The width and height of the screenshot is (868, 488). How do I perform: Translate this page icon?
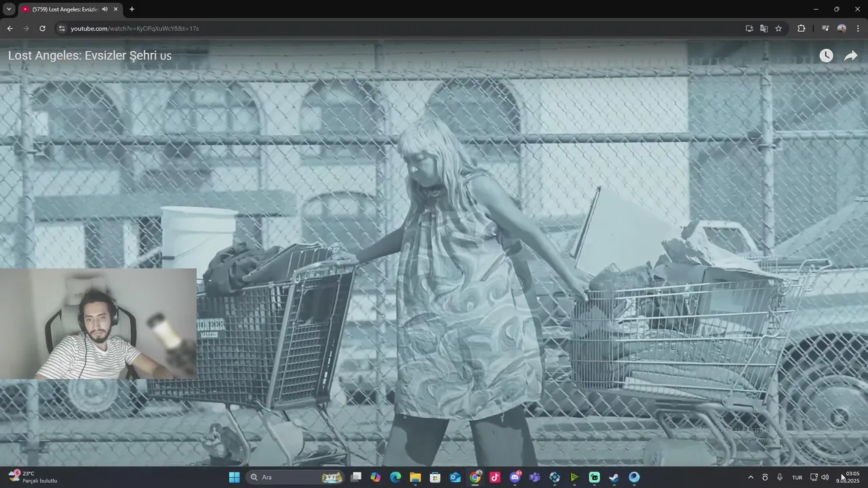click(x=764, y=28)
